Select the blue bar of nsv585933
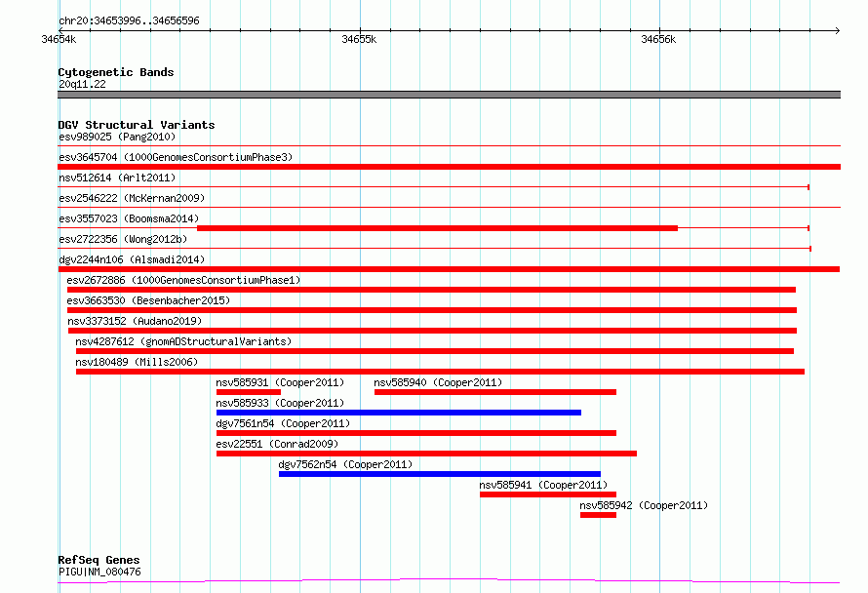The height and width of the screenshot is (593, 868). [x=399, y=413]
